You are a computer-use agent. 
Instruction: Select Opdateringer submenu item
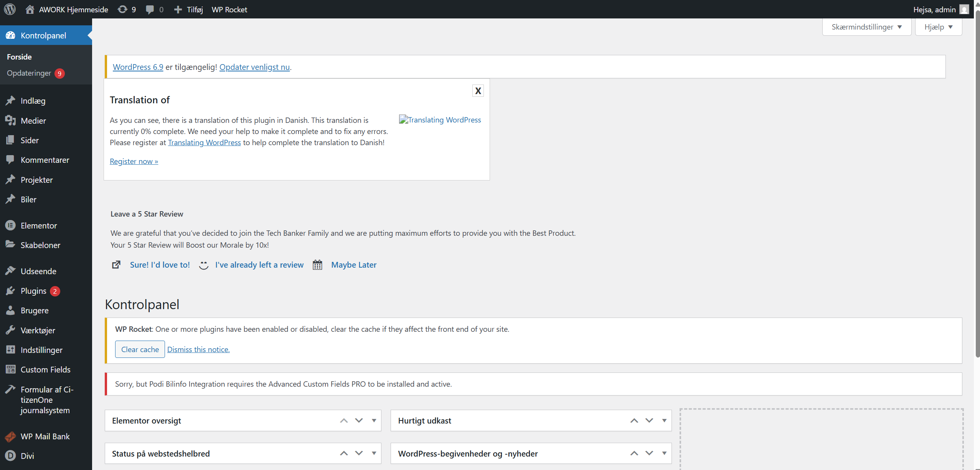29,73
